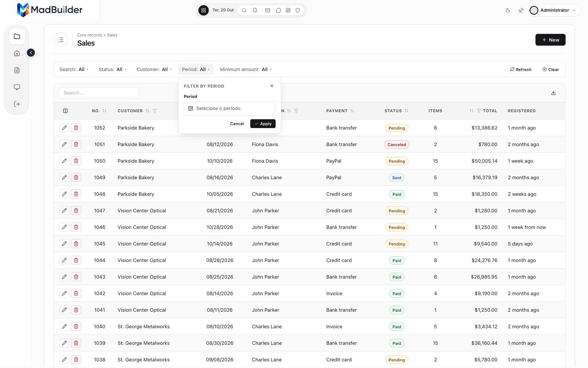Open the mail envelope icon

[x=268, y=10]
